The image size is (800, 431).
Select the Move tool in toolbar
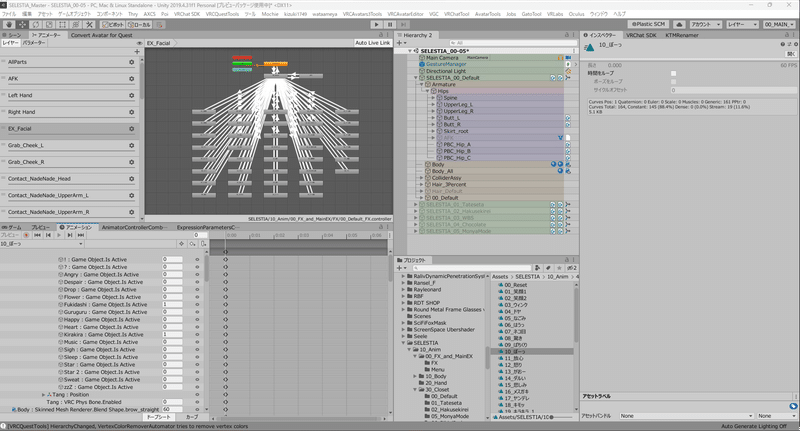pyautogui.click(x=22, y=24)
